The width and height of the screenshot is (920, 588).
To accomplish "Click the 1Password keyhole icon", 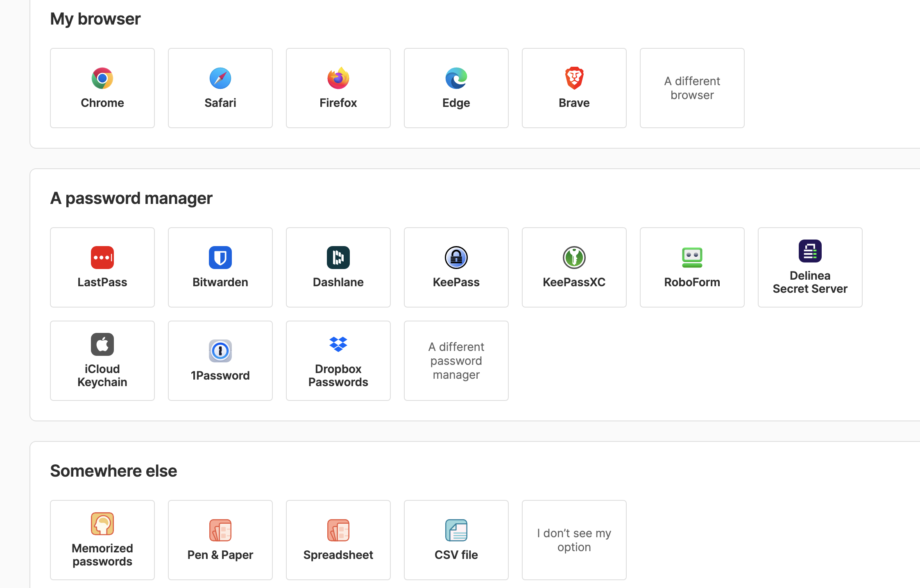I will click(220, 351).
